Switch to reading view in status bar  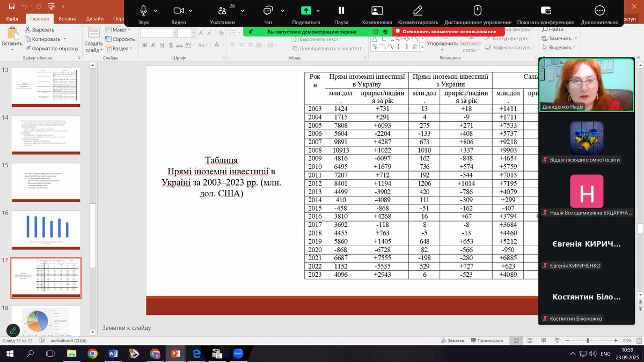(x=543, y=341)
